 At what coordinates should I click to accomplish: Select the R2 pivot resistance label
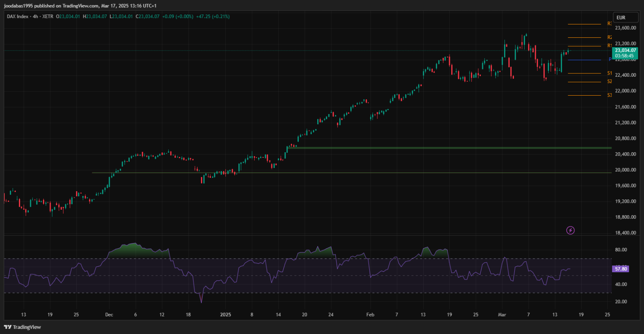pyautogui.click(x=609, y=38)
